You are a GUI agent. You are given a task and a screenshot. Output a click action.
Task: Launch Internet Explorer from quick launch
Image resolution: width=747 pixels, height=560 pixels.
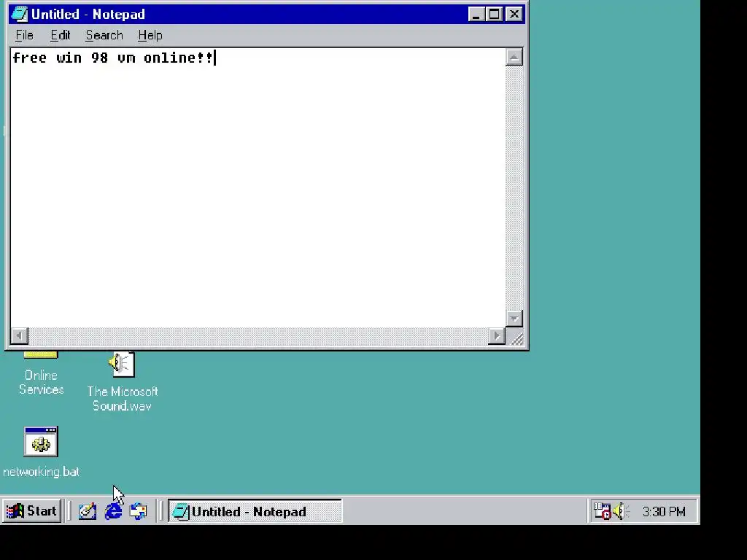(x=113, y=511)
